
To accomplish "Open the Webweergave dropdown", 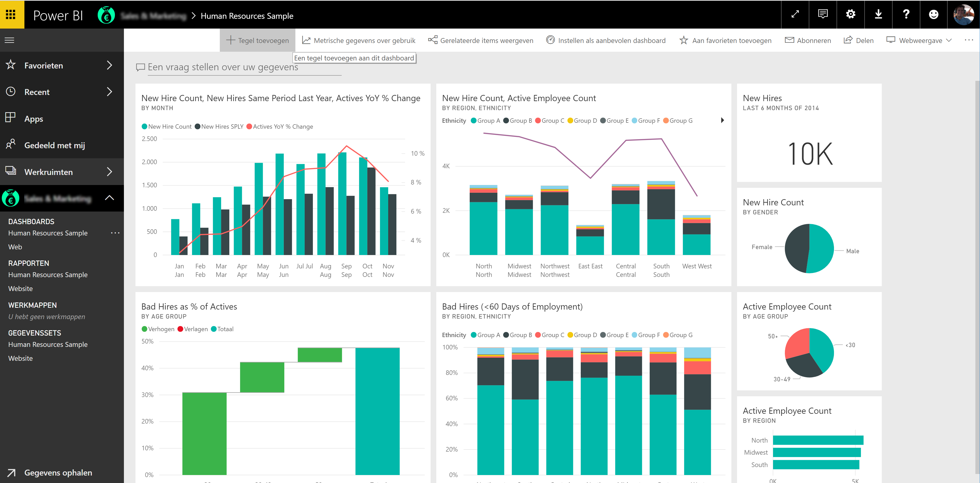I will coord(919,40).
